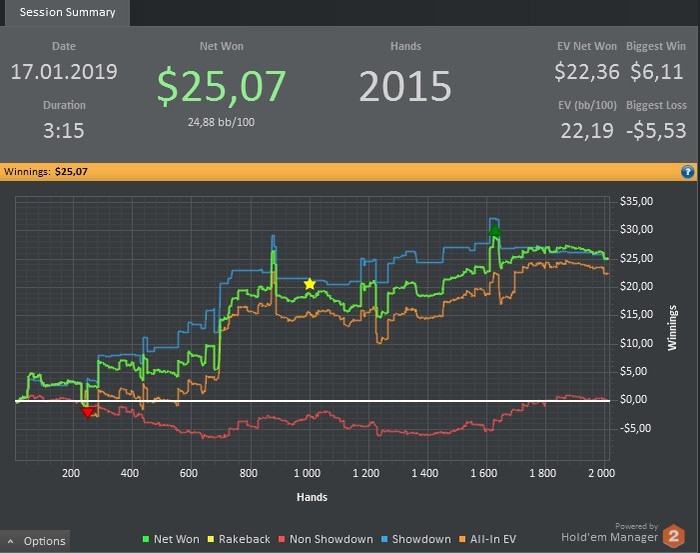Click the $35,00 axis label
Image resolution: width=700 pixels, height=553 pixels.
pos(636,201)
